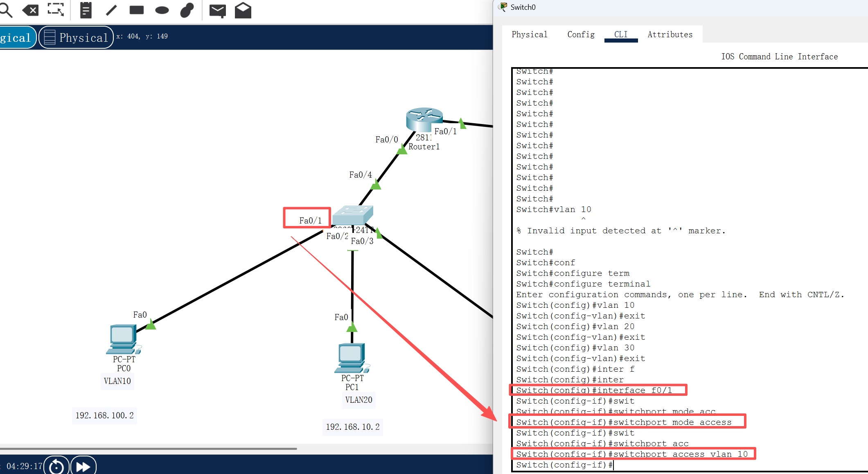Click the horizontal workspace scrollbar
This screenshot has height=474, width=868.
(147, 449)
